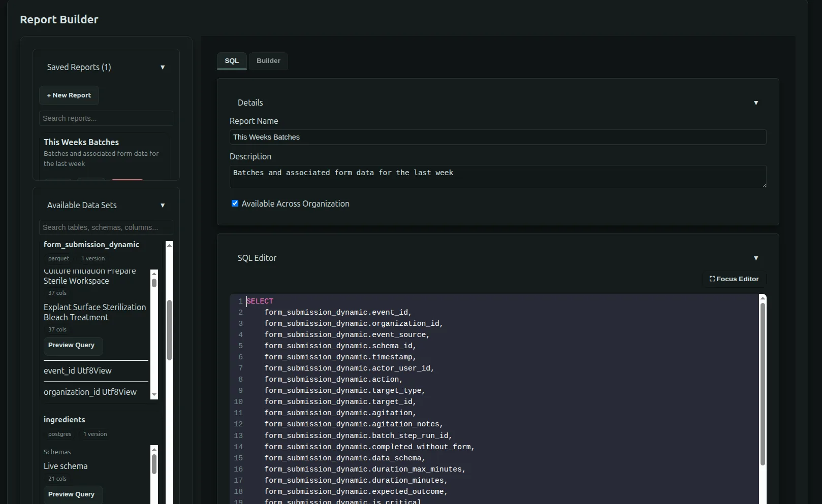Uncheck Available Across Organization checkbox
The image size is (822, 504).
(x=235, y=204)
